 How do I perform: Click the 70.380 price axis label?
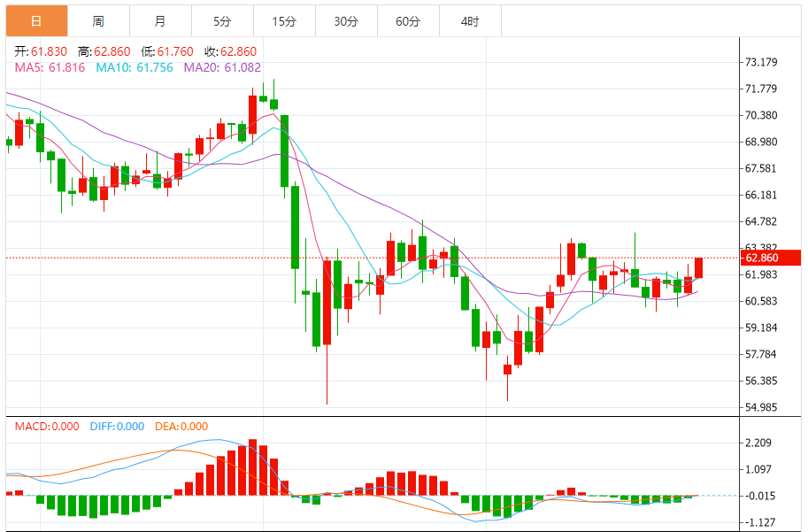(761, 115)
